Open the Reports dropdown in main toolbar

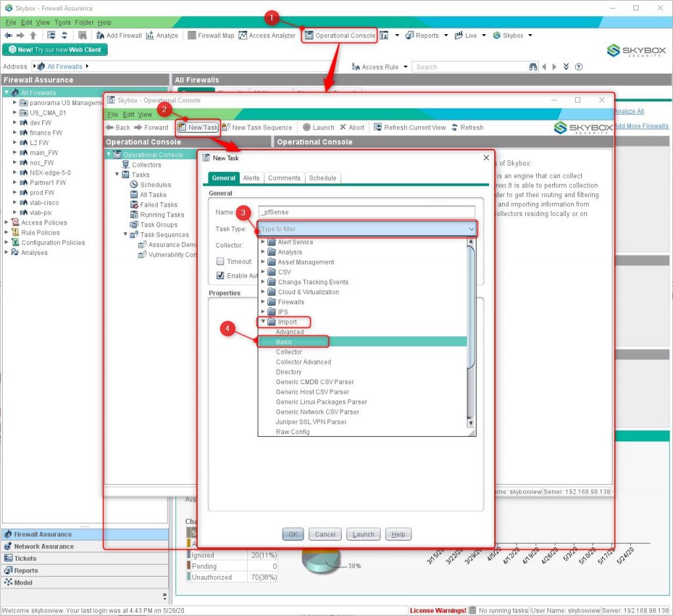(x=446, y=35)
